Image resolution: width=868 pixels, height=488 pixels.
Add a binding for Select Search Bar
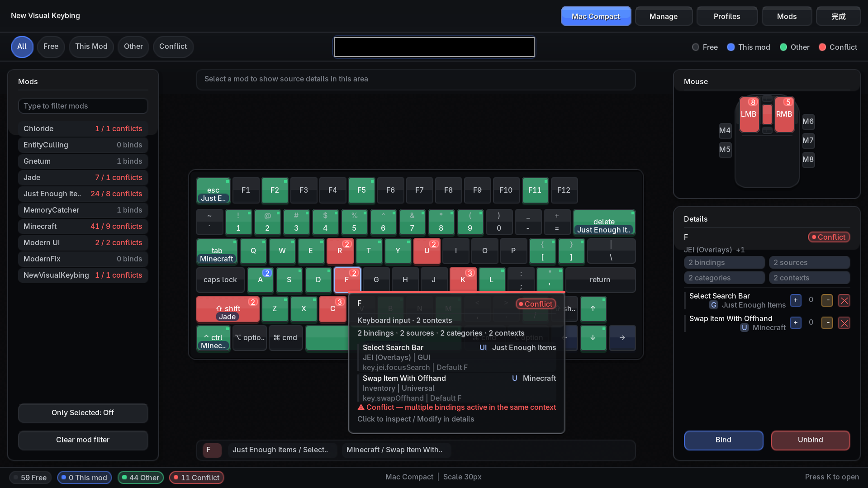click(795, 300)
